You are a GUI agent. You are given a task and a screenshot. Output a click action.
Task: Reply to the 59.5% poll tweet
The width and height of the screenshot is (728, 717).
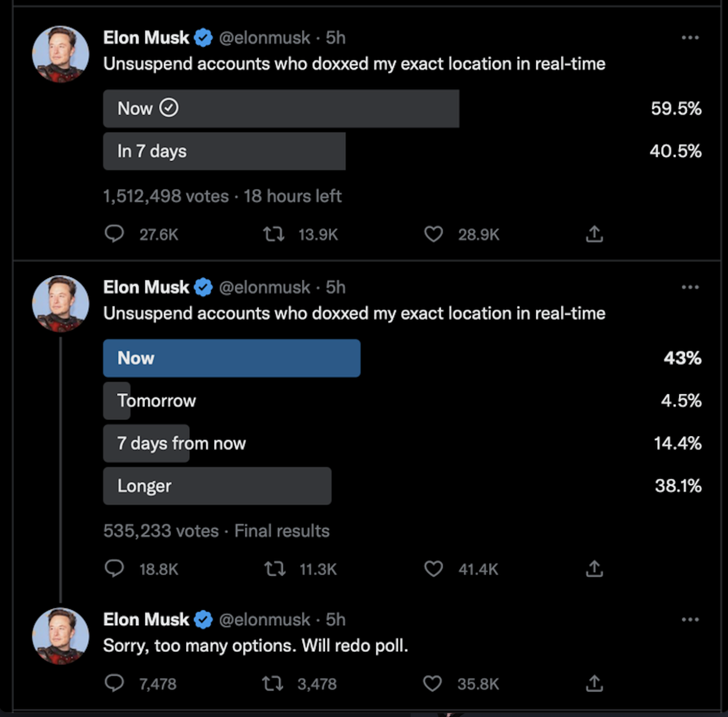114,234
